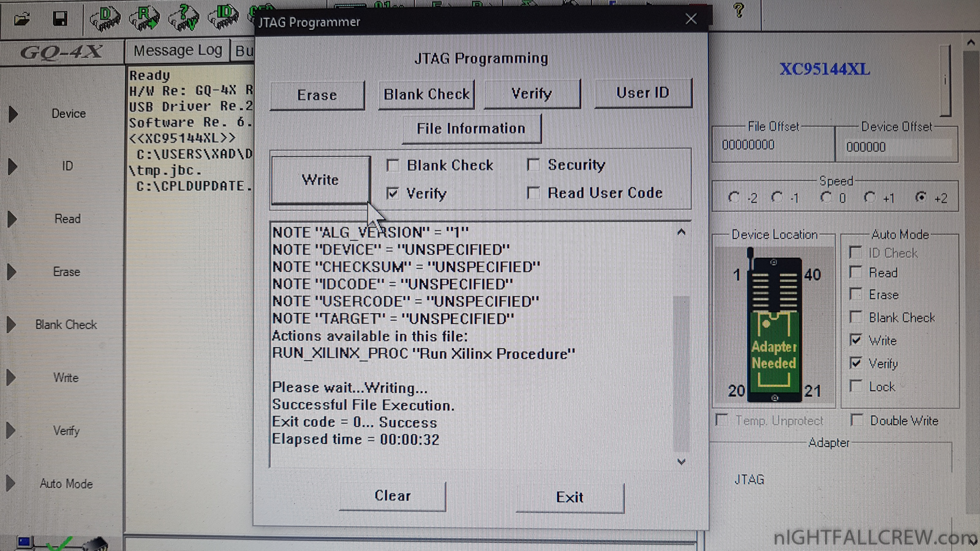Enable Erase in Auto Mode
This screenshot has height=551, width=980.
point(856,294)
